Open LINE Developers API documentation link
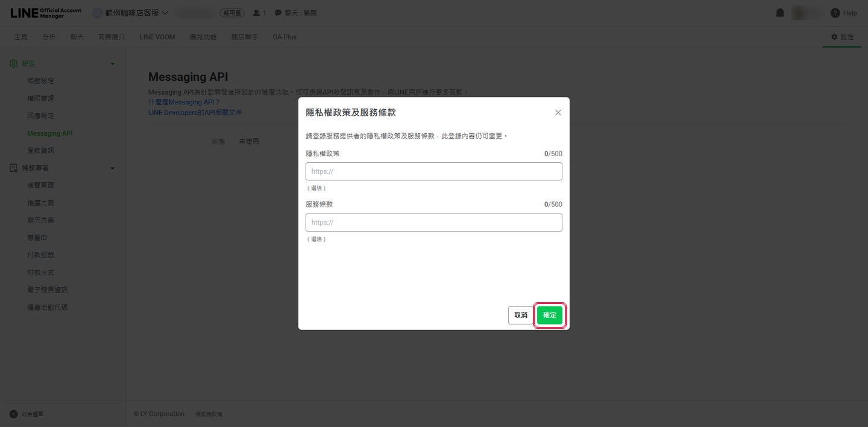The width and height of the screenshot is (868, 427). 195,113
